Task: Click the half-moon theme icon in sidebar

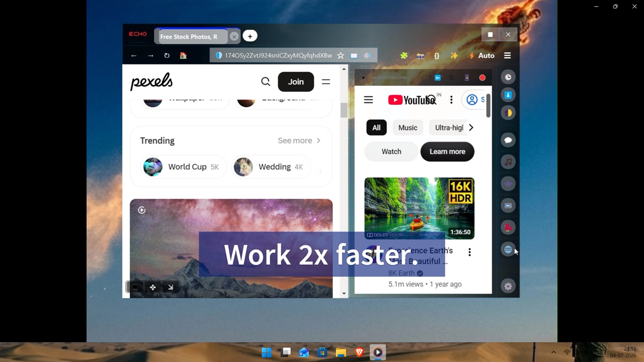Action: (508, 113)
